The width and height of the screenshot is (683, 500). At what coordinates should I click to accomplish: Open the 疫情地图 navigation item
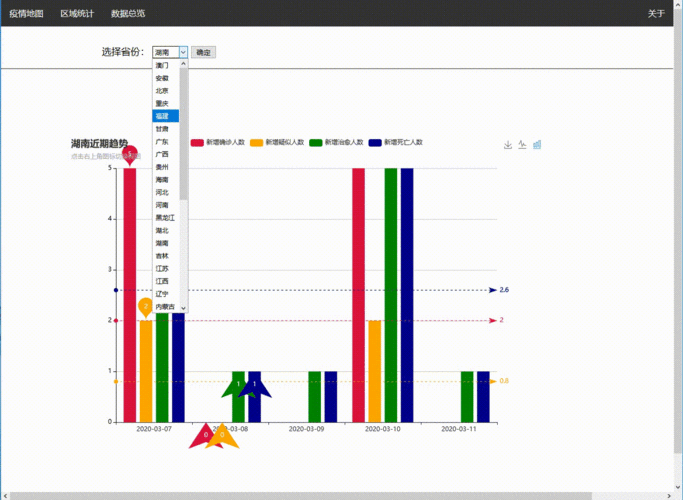point(26,14)
